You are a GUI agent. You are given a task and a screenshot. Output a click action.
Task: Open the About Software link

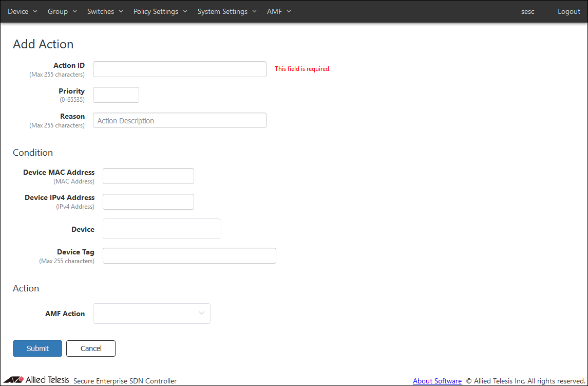(x=437, y=381)
